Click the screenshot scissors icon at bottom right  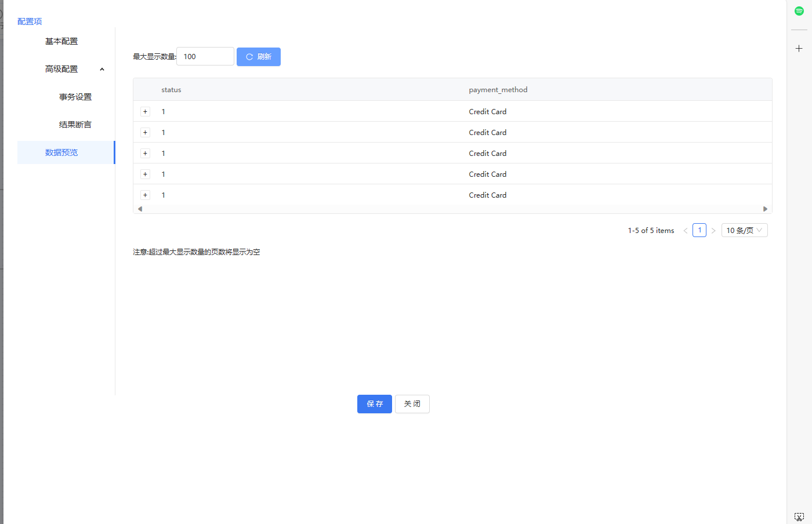(x=799, y=516)
